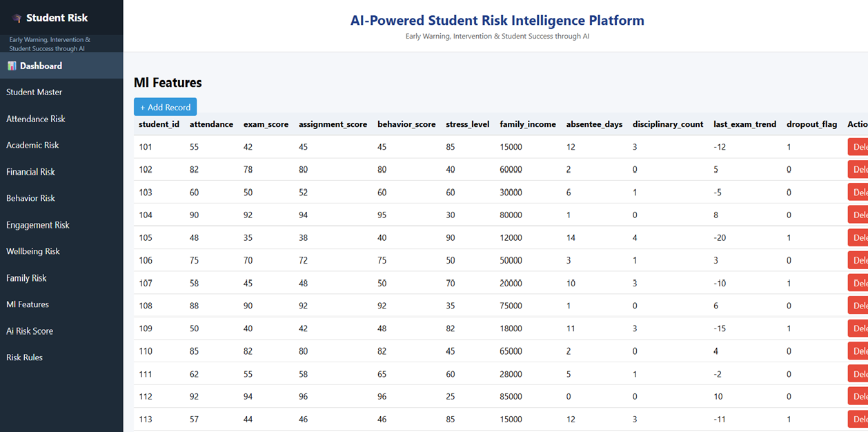Click the dropout_flag column header
This screenshot has height=432, width=868.
tap(811, 124)
